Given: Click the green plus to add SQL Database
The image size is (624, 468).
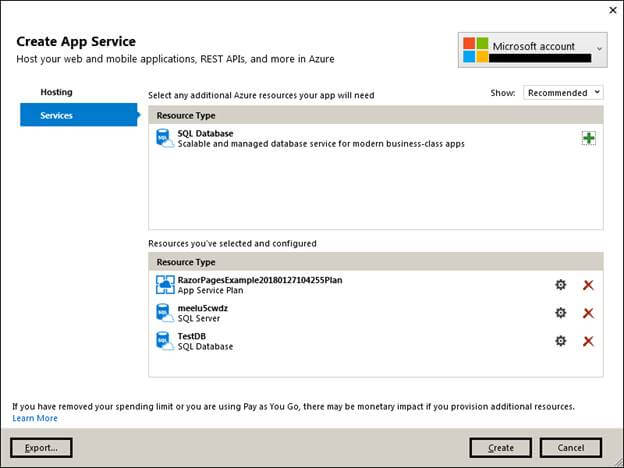Looking at the screenshot, I should 589,138.
